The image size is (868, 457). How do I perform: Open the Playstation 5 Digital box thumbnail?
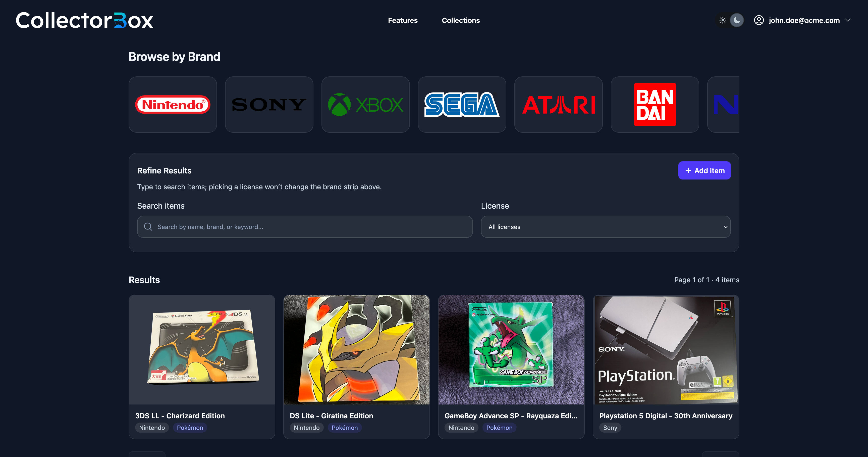point(666,349)
